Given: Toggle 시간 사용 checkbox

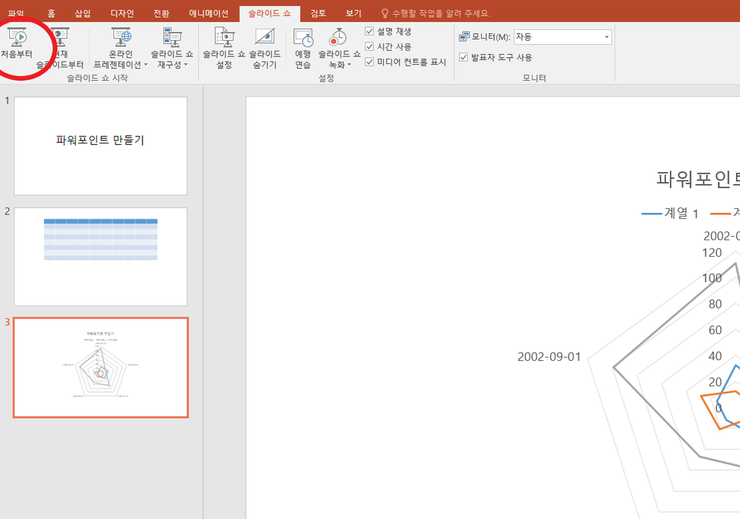Looking at the screenshot, I should 370,46.
